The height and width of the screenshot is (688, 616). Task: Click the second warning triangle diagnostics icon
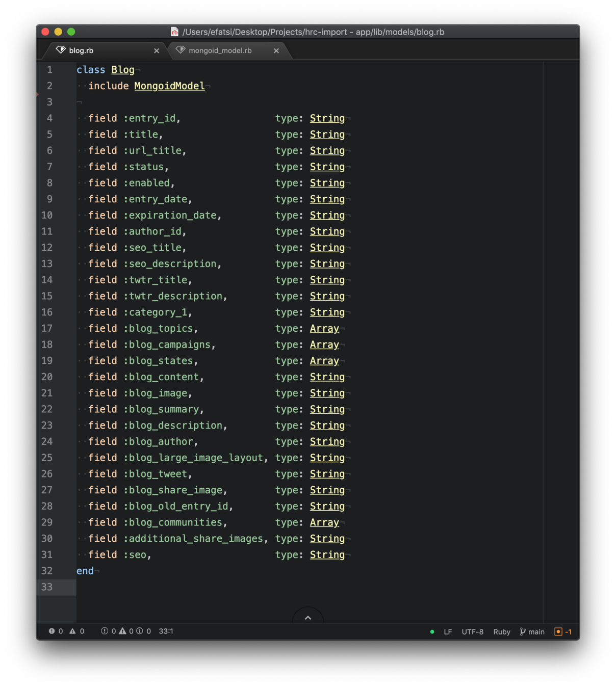(x=122, y=631)
